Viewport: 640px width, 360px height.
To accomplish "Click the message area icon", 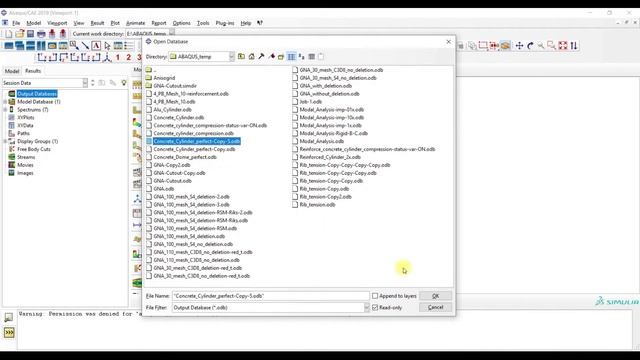I will (9, 317).
